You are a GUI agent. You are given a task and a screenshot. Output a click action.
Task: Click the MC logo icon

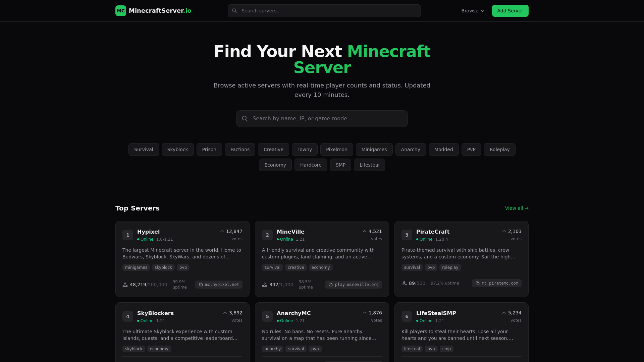click(121, 11)
